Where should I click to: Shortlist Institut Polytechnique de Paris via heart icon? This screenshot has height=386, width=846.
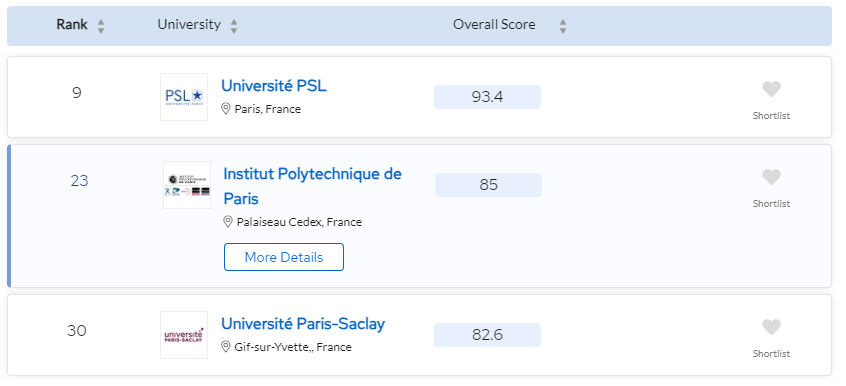[771, 178]
